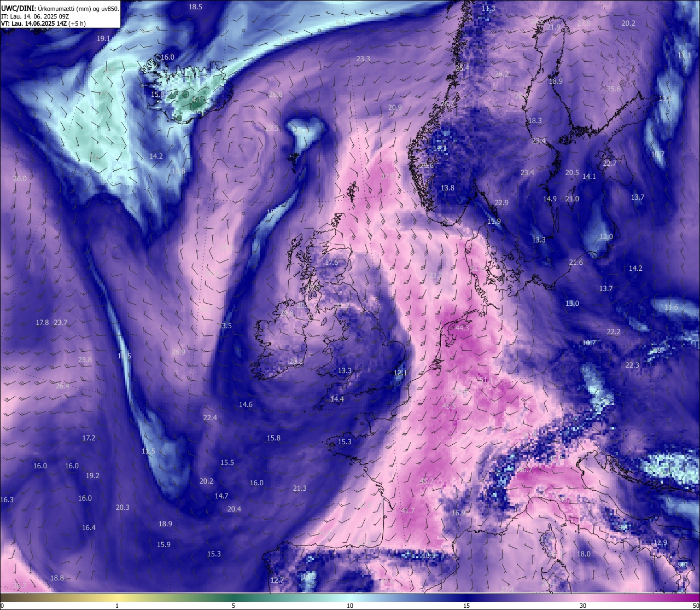
Task: Click the 25.8 value in the western Atlantic
Action: click(85, 359)
